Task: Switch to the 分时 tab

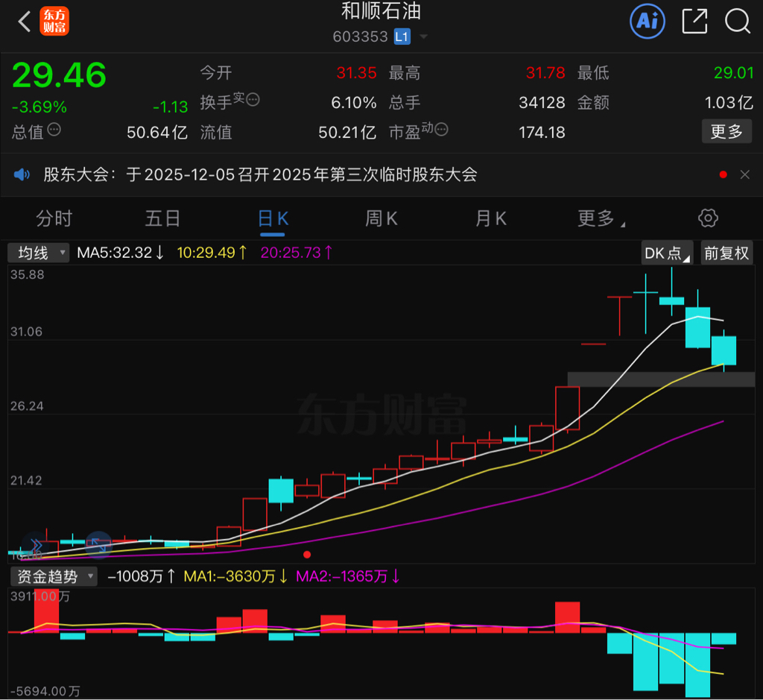Action: 54,218
